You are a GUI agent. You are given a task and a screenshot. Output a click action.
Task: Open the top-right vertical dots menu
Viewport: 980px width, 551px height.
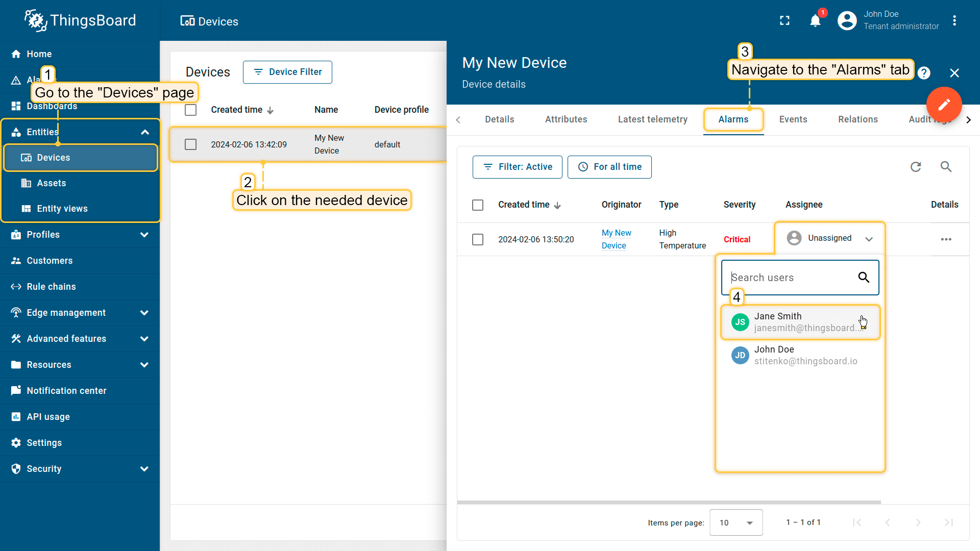point(954,21)
